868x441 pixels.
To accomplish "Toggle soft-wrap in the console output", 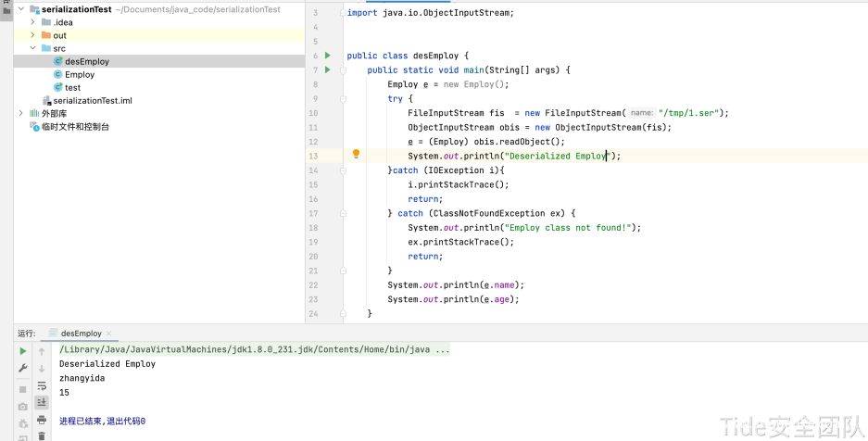I will (42, 385).
